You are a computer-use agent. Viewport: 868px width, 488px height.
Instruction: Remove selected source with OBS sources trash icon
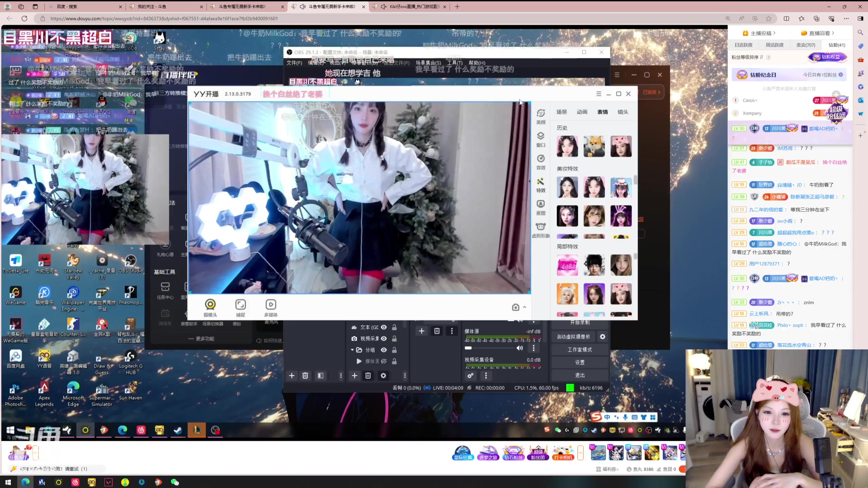[x=368, y=375]
